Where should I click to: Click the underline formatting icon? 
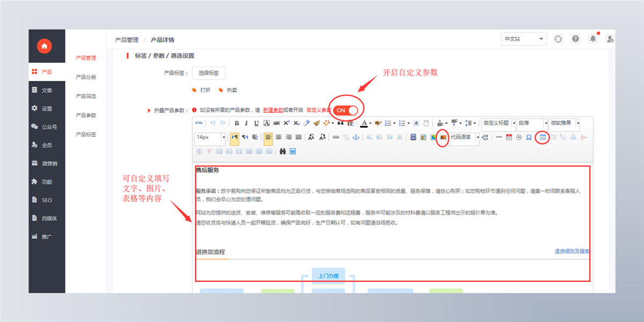256,123
